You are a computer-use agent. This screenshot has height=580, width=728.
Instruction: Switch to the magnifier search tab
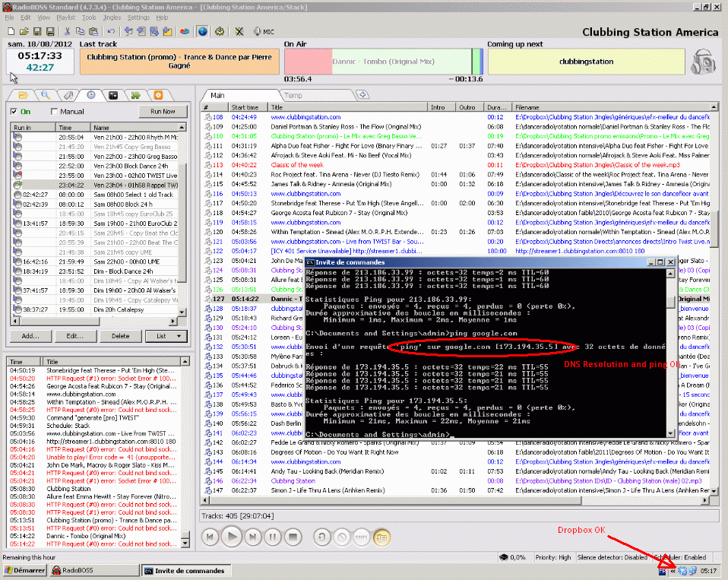point(45,95)
